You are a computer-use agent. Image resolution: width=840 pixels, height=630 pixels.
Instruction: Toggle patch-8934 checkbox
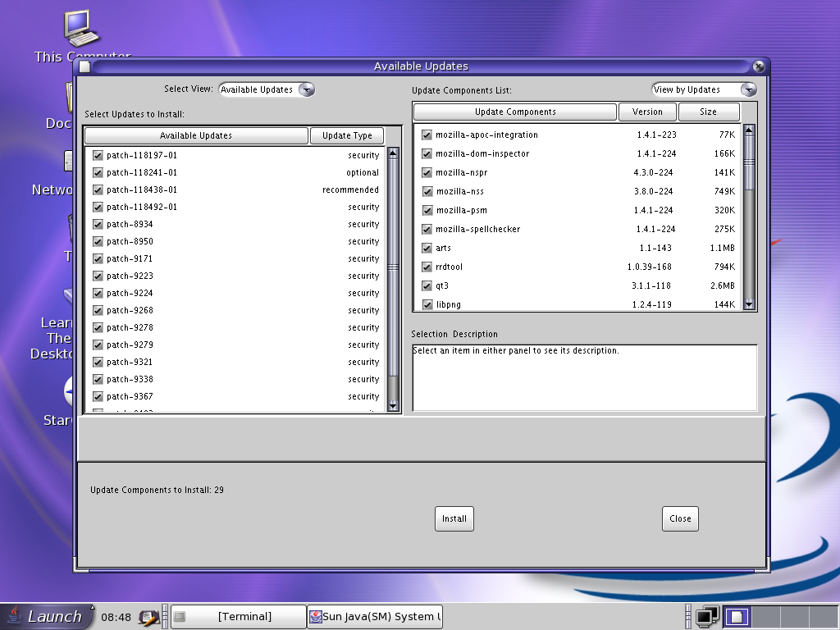98,224
